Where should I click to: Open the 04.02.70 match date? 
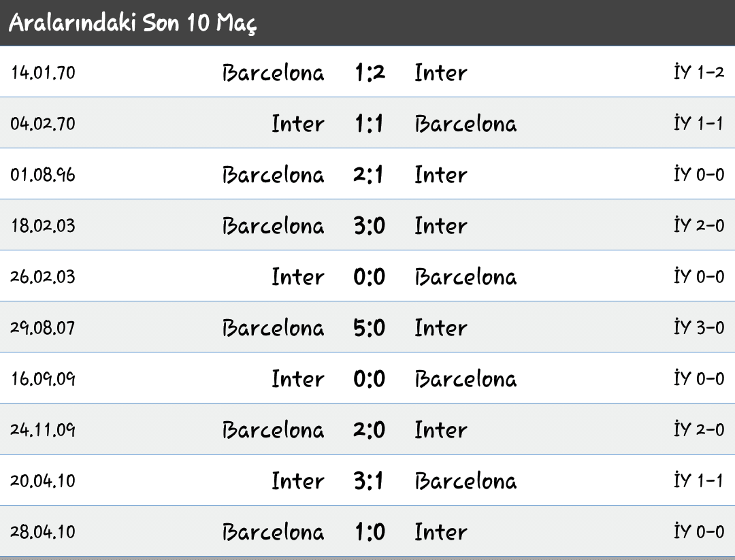point(43,124)
